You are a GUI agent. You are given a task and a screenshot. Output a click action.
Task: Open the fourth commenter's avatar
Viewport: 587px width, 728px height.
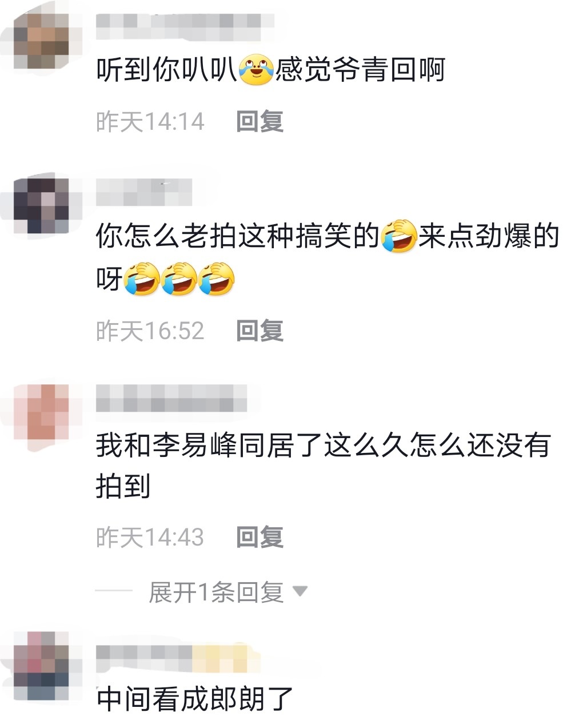click(41, 665)
